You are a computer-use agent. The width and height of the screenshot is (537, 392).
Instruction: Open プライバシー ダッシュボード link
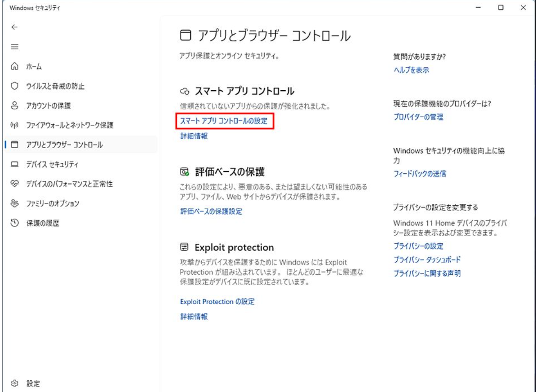(427, 260)
